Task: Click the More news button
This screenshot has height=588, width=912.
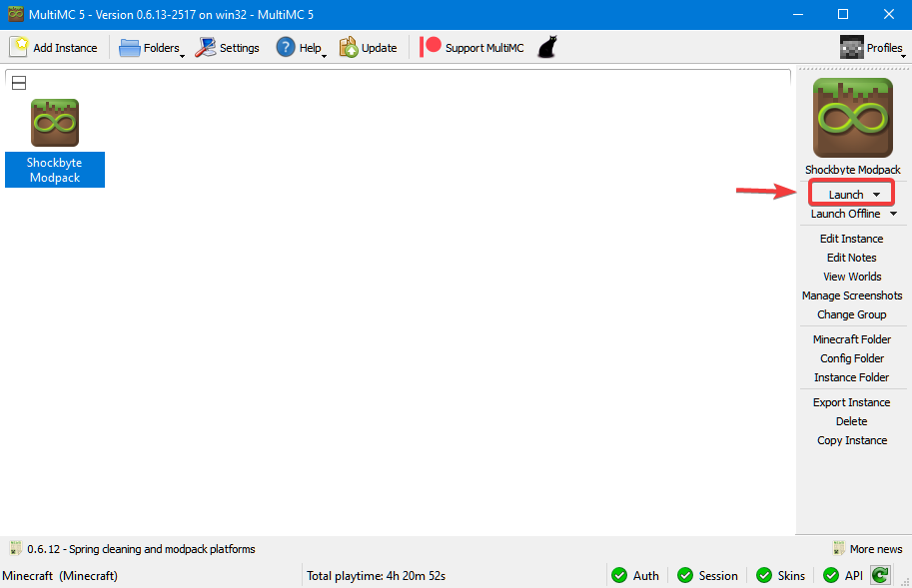Action: click(x=867, y=549)
